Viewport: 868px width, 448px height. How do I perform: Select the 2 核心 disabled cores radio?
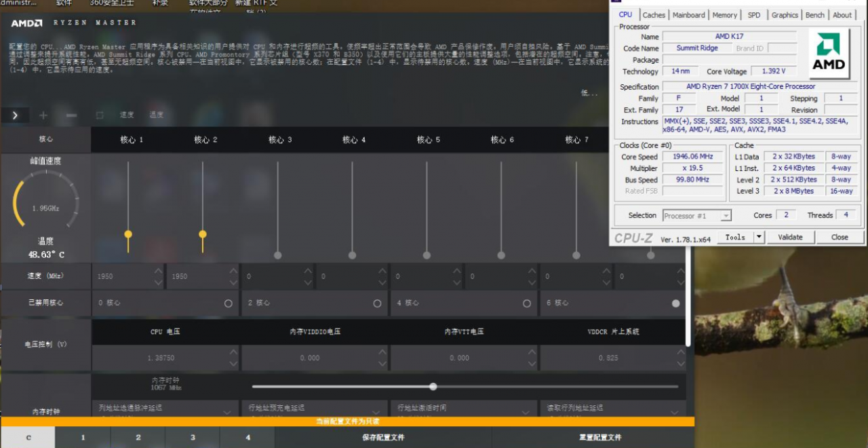(x=378, y=303)
